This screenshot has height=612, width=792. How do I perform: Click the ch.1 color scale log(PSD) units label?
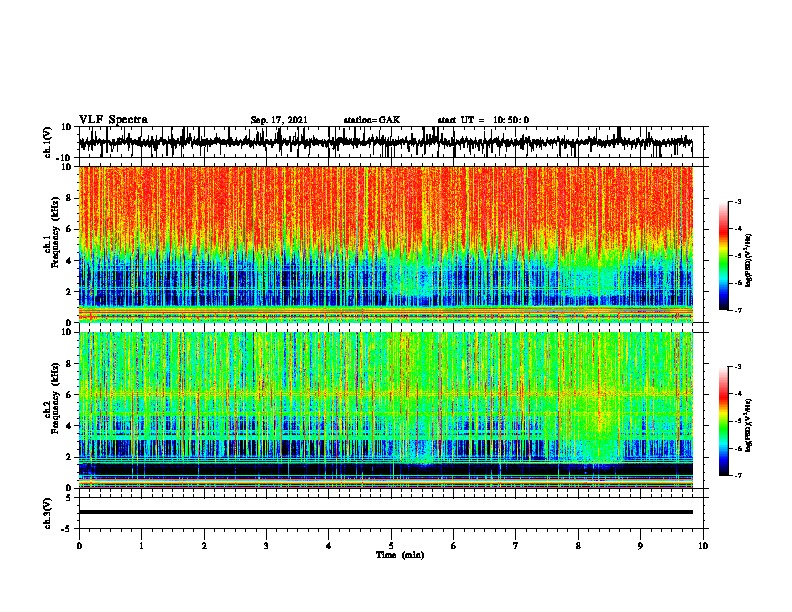[749, 260]
